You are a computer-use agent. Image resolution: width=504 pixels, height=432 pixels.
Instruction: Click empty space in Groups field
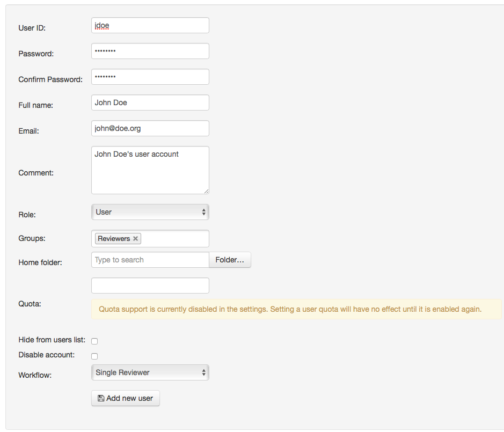(174, 238)
